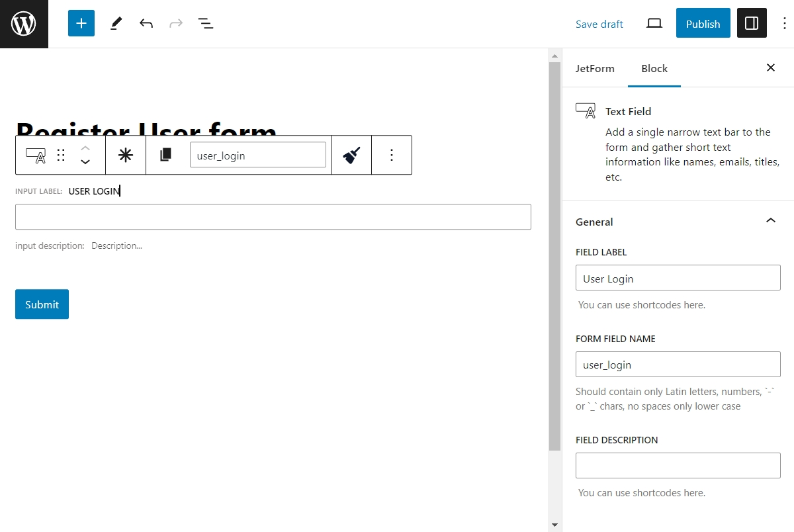Publish the Register User form
This screenshot has width=794, height=532.
click(x=703, y=22)
